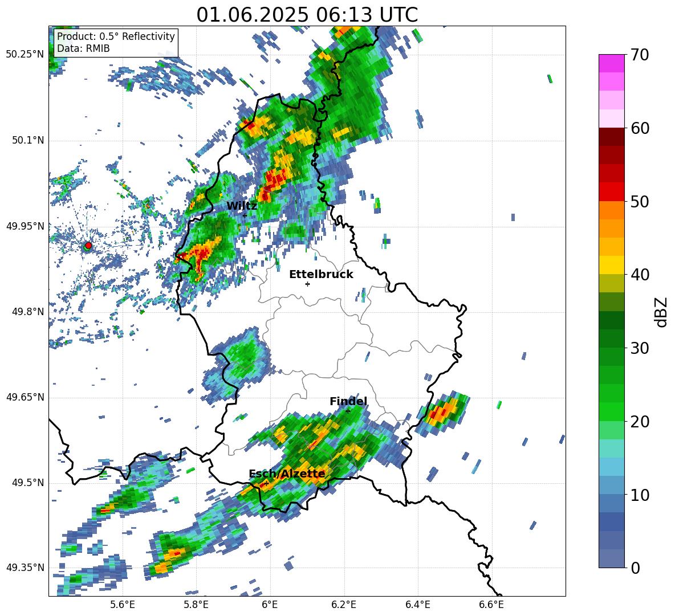The height and width of the screenshot is (616, 675).
Task: Click the Esch/Alzette city label
Action: click(287, 474)
